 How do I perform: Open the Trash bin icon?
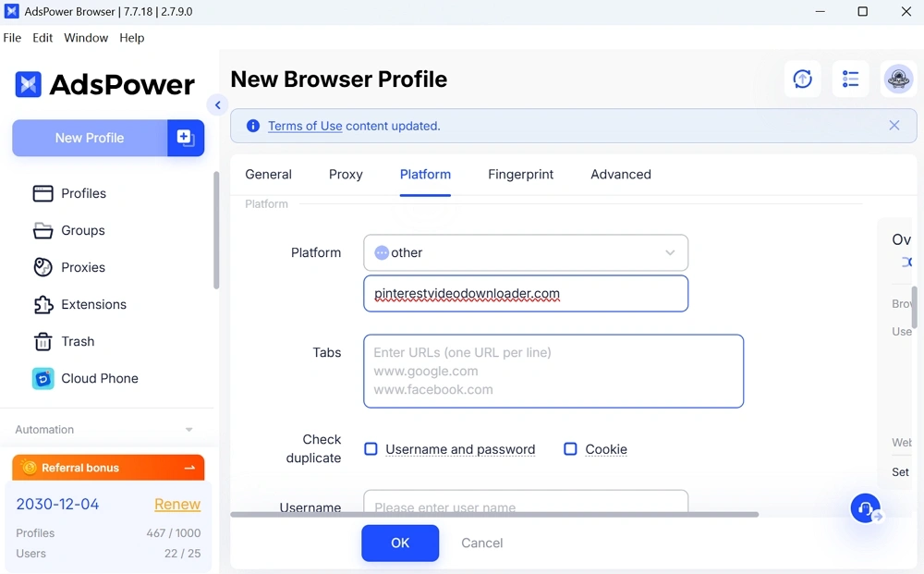[x=43, y=341]
